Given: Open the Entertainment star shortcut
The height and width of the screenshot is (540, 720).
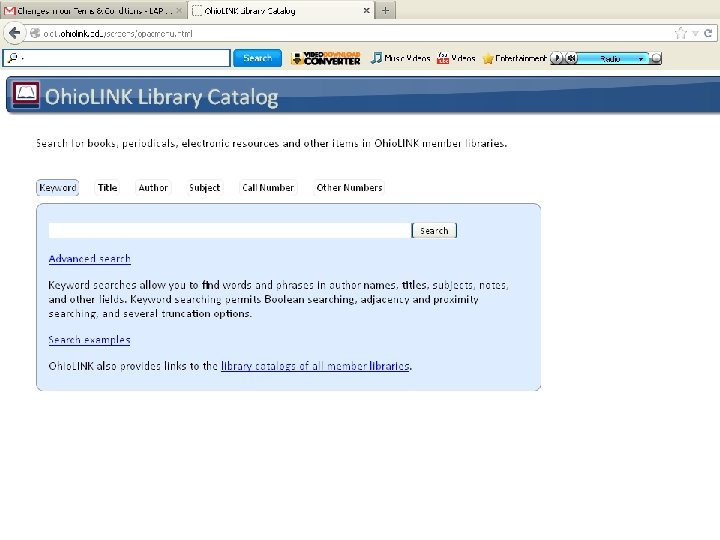Looking at the screenshot, I should pos(514,58).
